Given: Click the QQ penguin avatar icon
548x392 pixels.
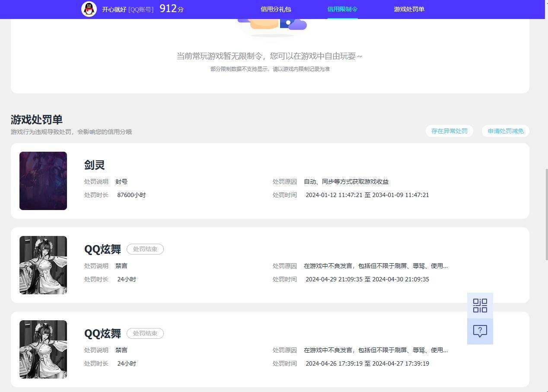Looking at the screenshot, I should tap(89, 9).
